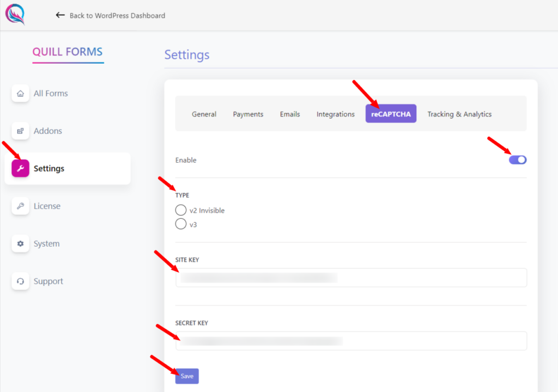
Task: Focus the Secret Key input field
Action: (351, 341)
